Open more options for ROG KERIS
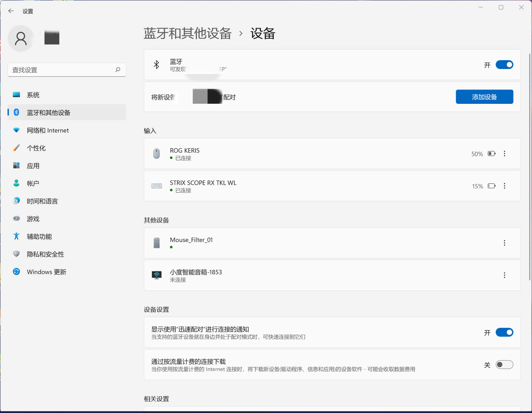 click(x=505, y=154)
